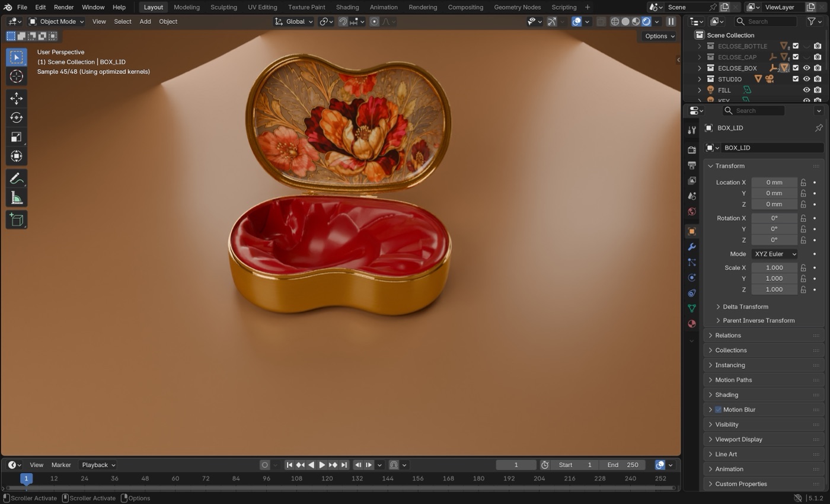Open the Render properties tab
Viewport: 830px width, 504px height.
pyautogui.click(x=691, y=150)
